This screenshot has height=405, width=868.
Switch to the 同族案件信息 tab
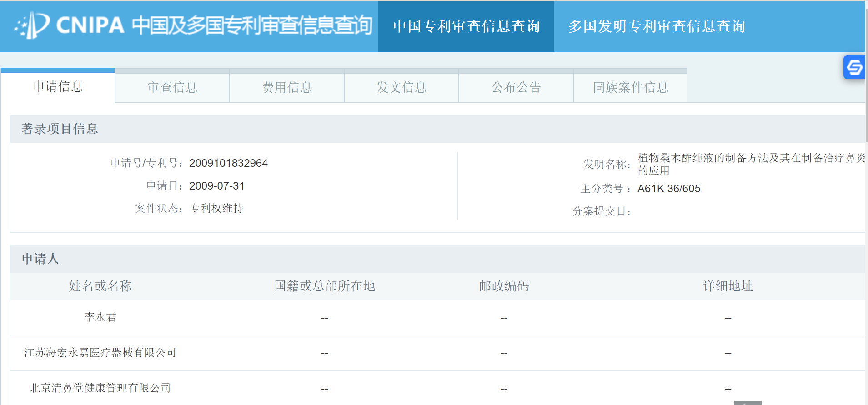pos(631,87)
